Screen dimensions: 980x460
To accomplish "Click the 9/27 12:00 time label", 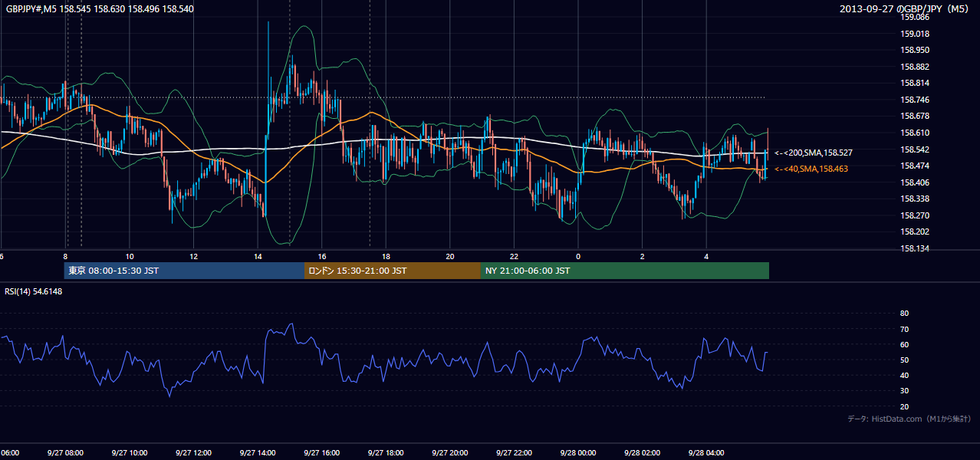I will pyautogui.click(x=193, y=453).
